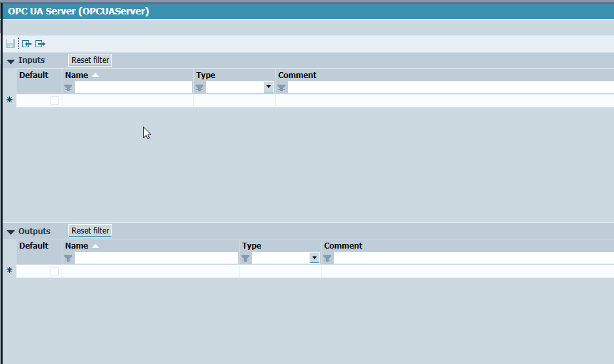Click the Save icon in the toolbar
This screenshot has height=364, width=614.
(x=10, y=44)
